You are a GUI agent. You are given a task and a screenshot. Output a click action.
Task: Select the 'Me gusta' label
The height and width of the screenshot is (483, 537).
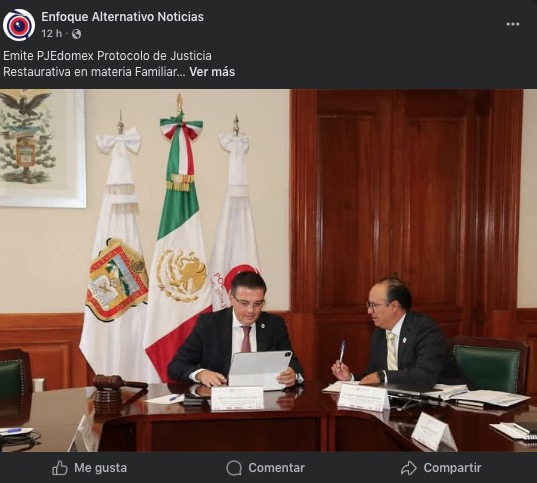(x=100, y=468)
